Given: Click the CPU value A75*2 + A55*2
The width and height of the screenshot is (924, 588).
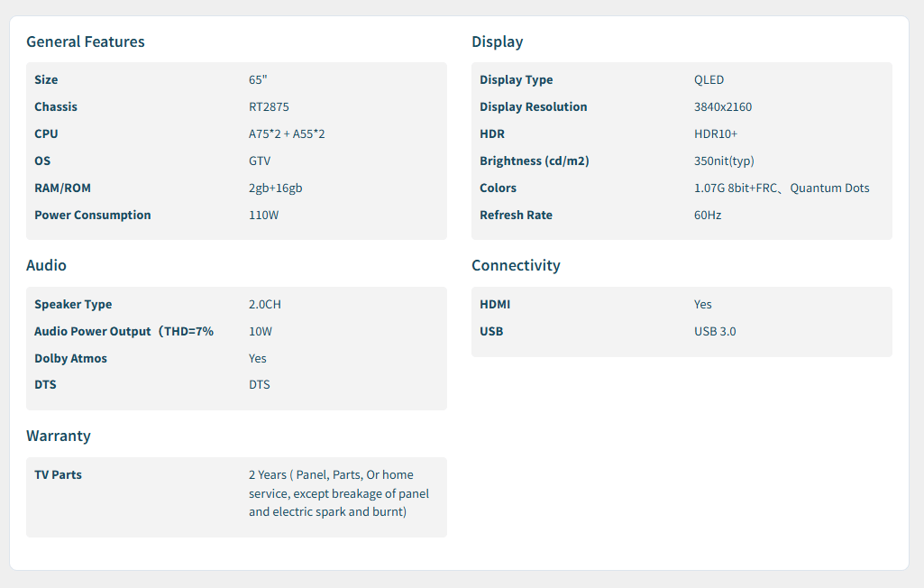Looking at the screenshot, I should coord(287,133).
